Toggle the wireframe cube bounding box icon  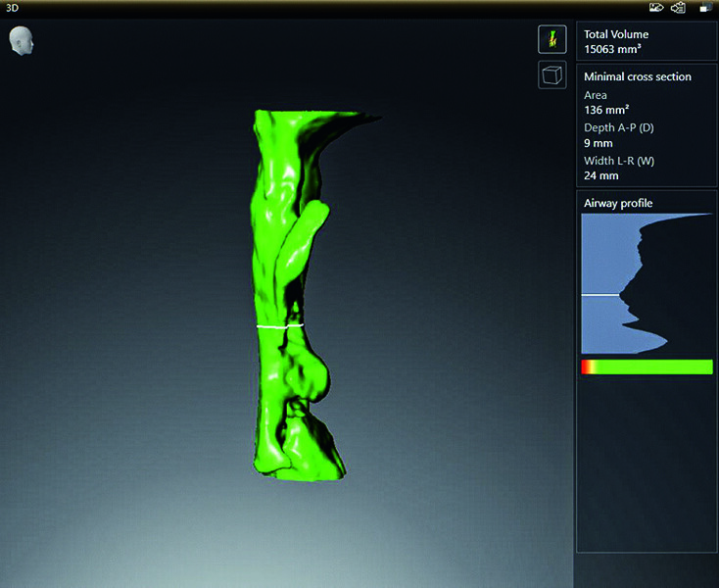tap(551, 75)
